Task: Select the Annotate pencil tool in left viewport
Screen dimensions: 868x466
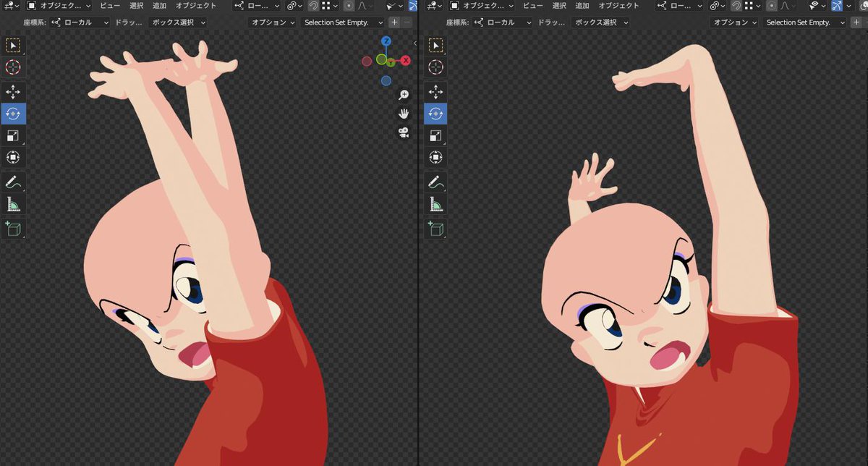Action: coord(13,182)
